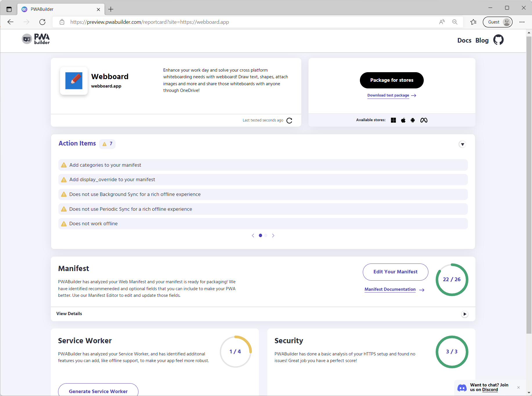Click the Webboard app icon thumbnail
Viewport: 532px width, 396px height.
(x=74, y=81)
